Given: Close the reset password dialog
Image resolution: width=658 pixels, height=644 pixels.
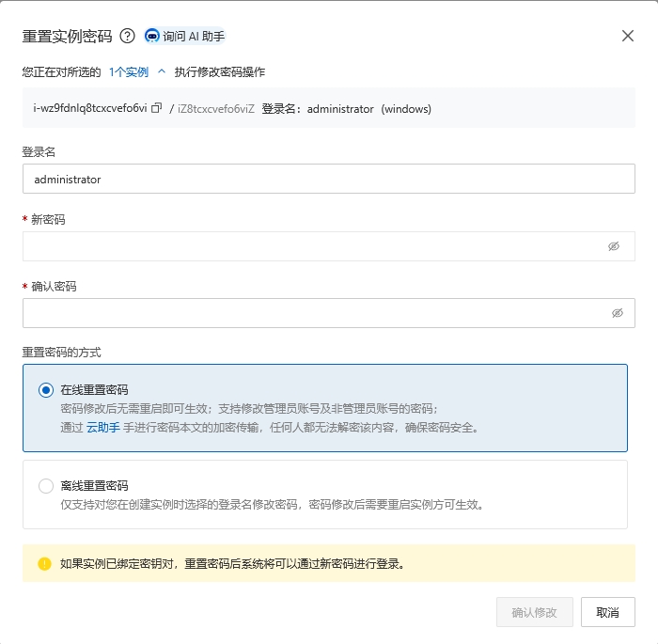Looking at the screenshot, I should (x=627, y=36).
